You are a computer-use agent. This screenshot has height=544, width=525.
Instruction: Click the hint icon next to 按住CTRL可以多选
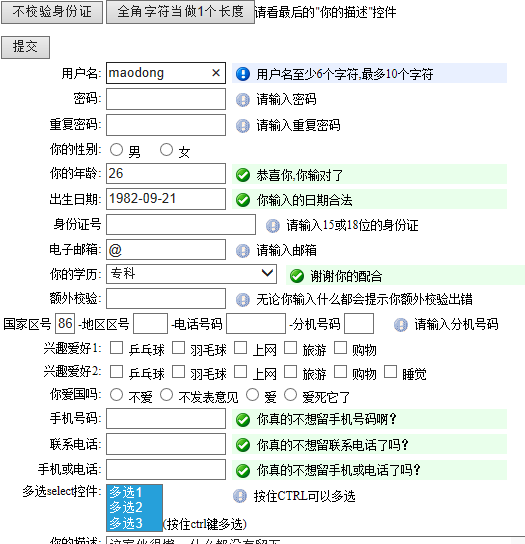[240, 496]
